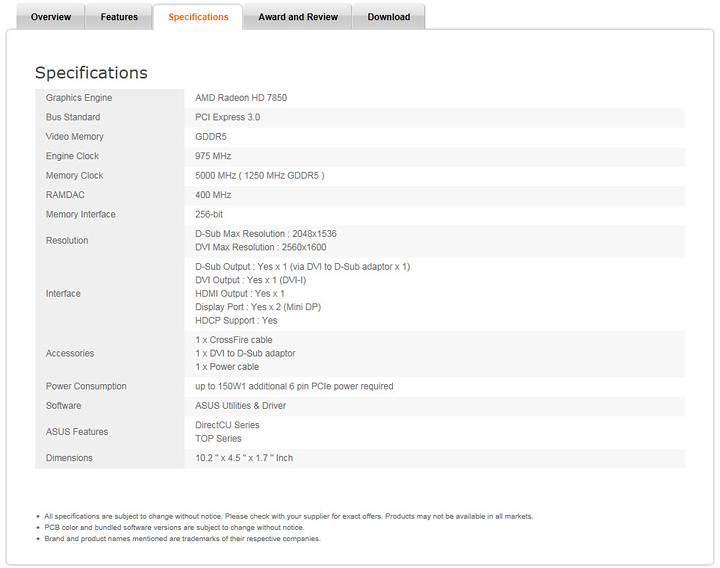Open the Download tab

tap(388, 17)
